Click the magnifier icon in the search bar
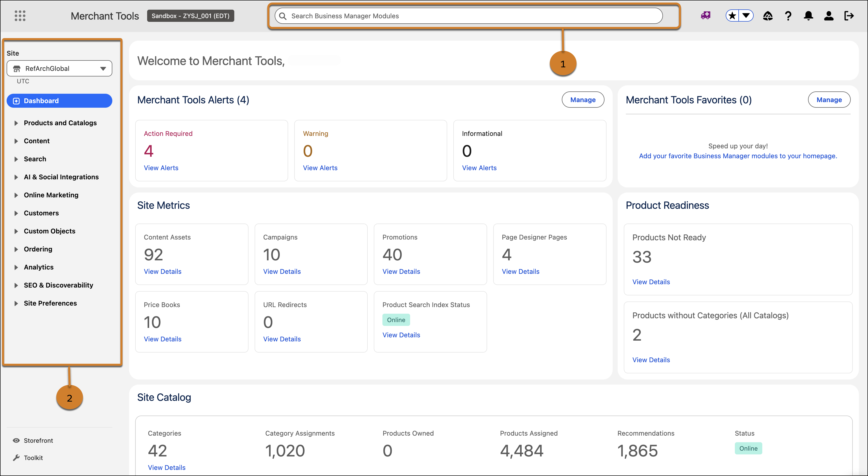 (x=283, y=16)
